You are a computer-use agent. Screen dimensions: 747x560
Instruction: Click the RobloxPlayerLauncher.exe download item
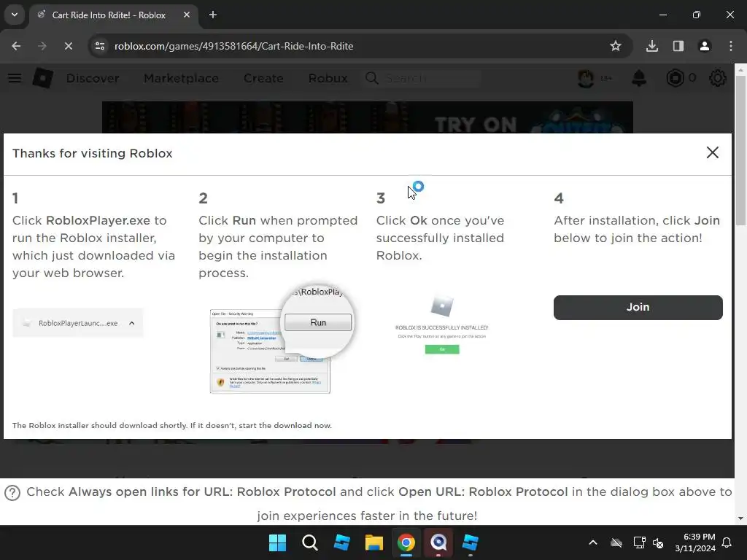tap(77, 323)
